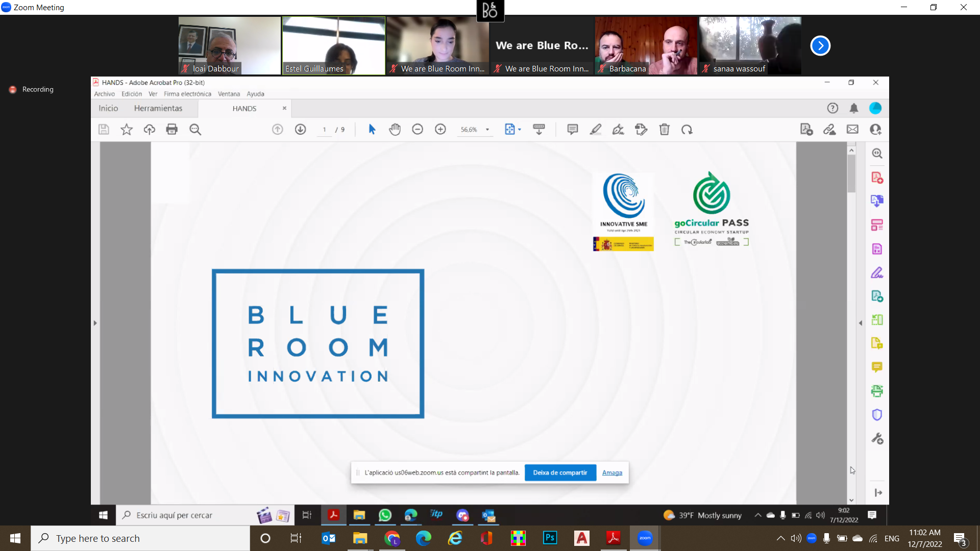Open the Ayuda menu
Image resolution: width=980 pixels, height=551 pixels.
tap(255, 94)
